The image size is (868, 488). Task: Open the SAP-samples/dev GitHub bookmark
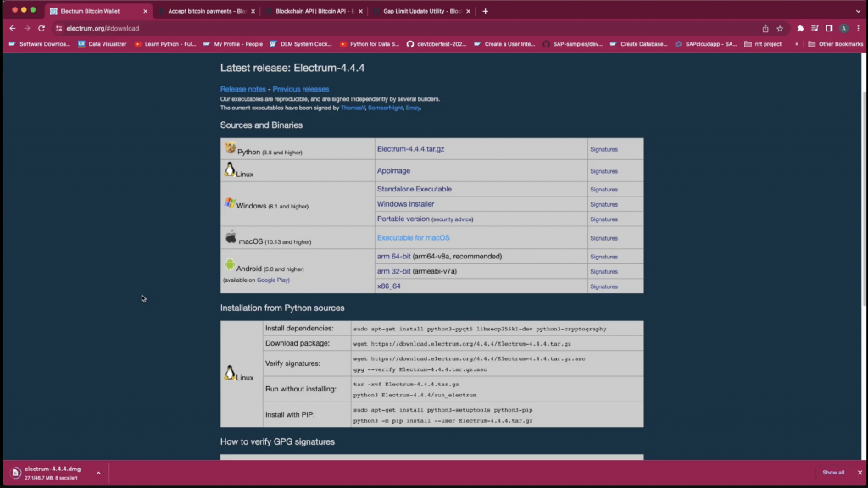pos(572,44)
